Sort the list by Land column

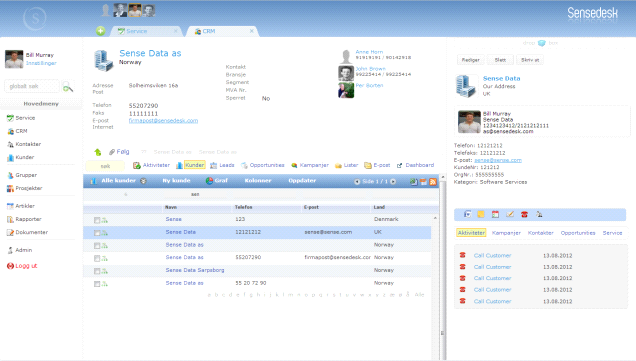click(379, 207)
